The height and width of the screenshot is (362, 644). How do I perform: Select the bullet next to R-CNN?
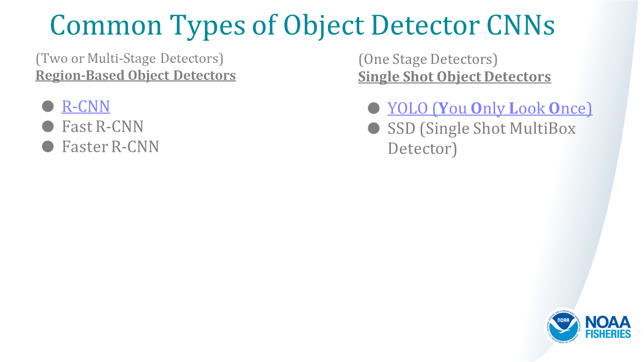tap(48, 107)
